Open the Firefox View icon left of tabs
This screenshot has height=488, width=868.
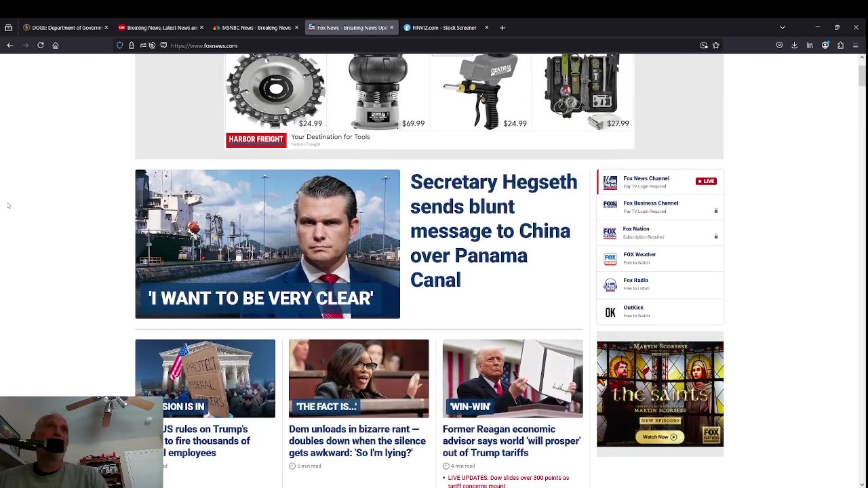[8, 28]
